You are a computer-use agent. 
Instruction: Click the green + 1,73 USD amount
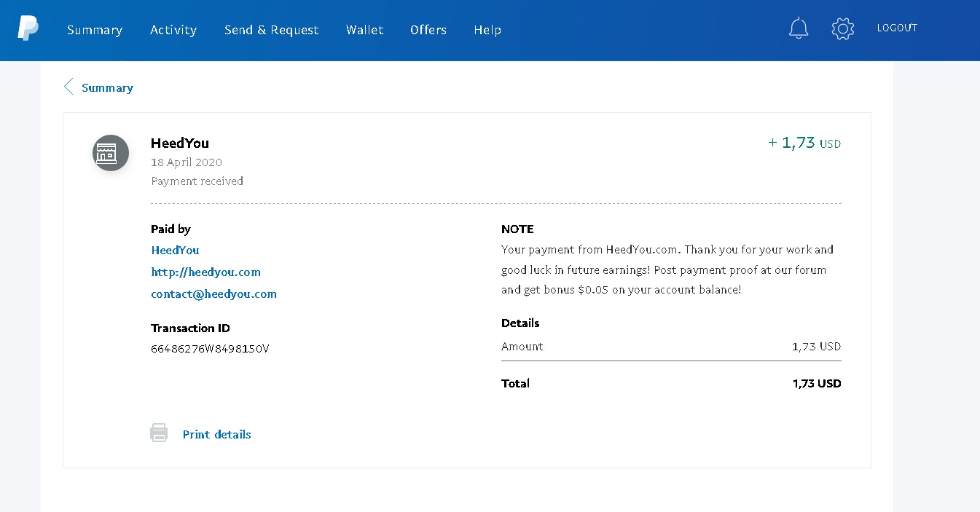804,143
